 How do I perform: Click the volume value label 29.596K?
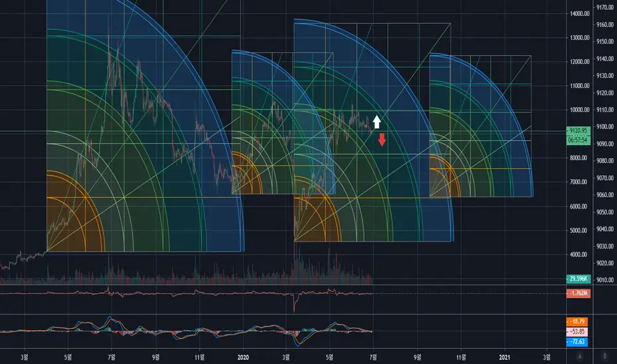point(578,279)
